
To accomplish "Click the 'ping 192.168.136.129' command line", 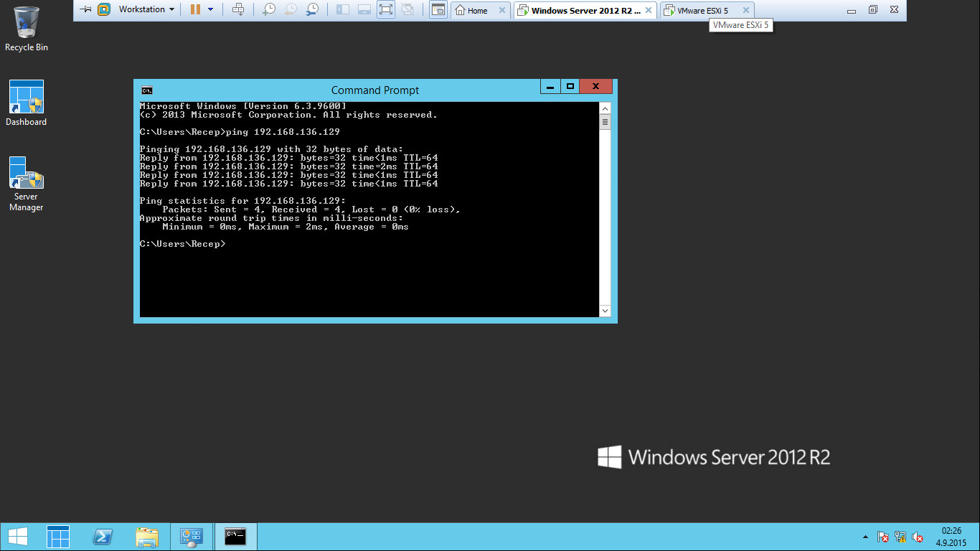I will pyautogui.click(x=240, y=132).
